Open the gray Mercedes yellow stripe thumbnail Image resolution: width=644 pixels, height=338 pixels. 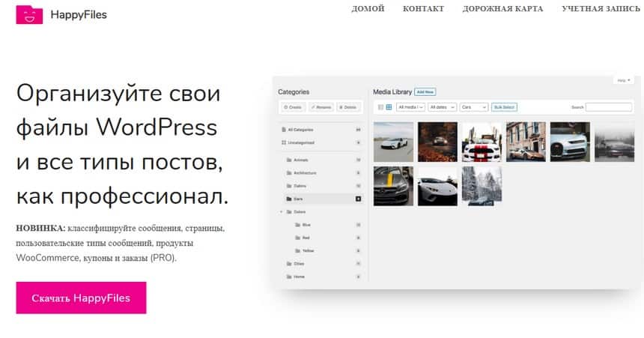[x=393, y=186]
